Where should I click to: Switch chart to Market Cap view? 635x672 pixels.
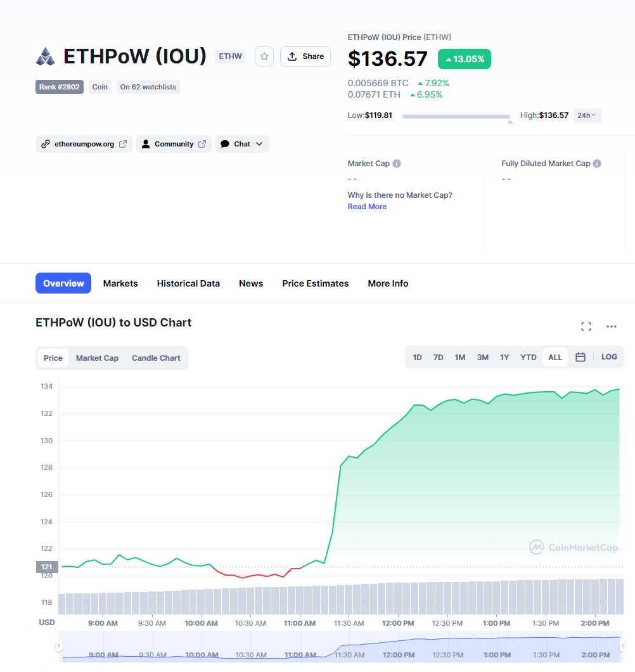pyautogui.click(x=97, y=358)
